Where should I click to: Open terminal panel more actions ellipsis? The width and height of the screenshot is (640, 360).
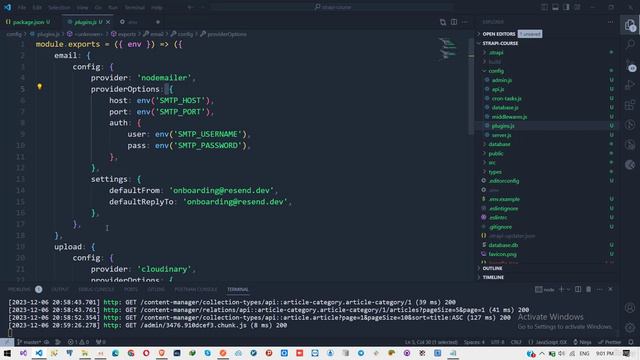pos(599,289)
